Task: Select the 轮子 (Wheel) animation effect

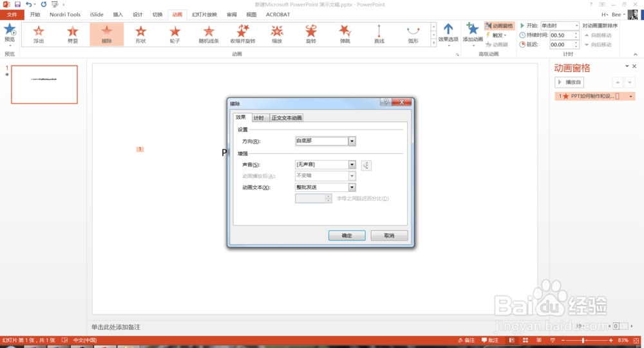Action: pos(175,34)
